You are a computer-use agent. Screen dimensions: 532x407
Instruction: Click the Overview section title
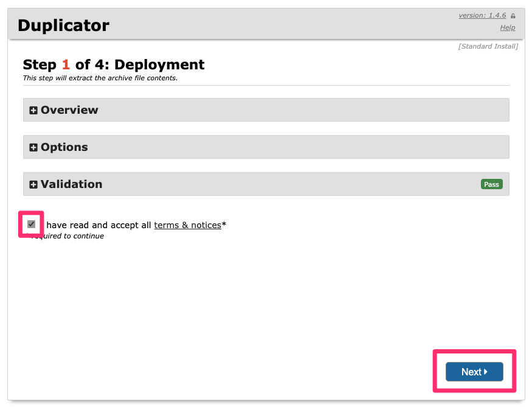(69, 110)
